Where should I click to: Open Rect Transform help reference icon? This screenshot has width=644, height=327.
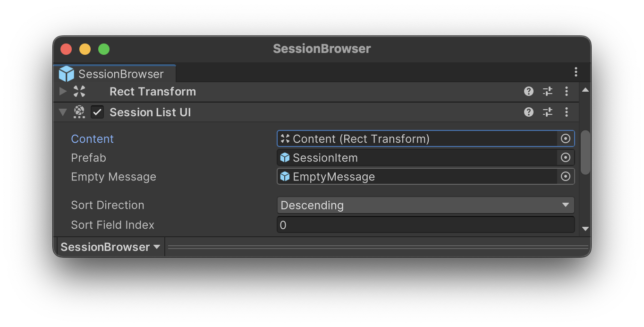click(x=529, y=91)
